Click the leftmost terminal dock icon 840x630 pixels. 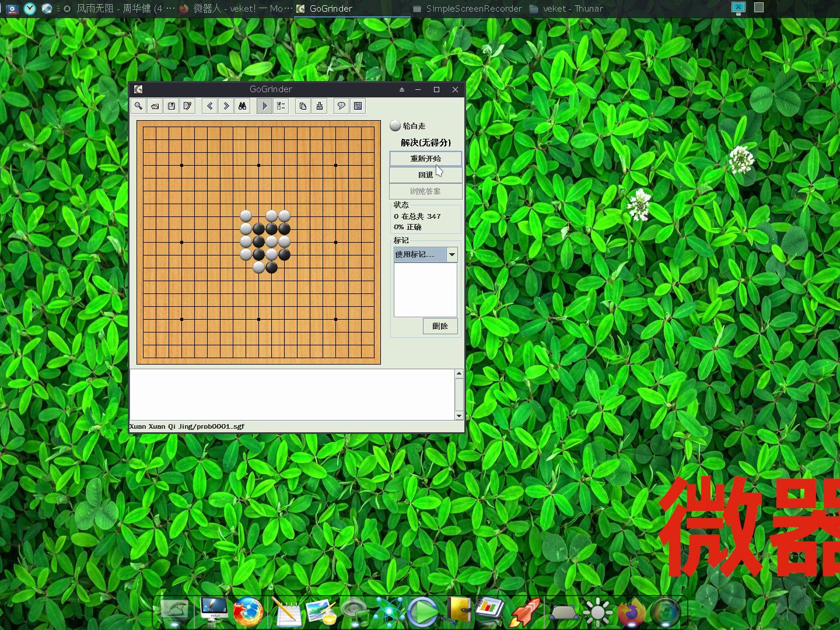174,611
